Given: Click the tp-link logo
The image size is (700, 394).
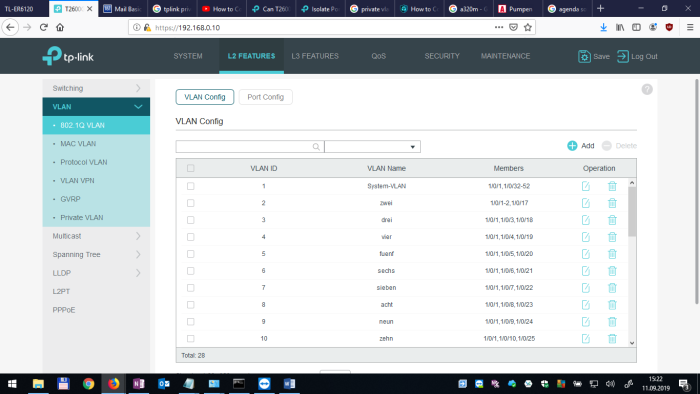Looking at the screenshot, I should (68, 56).
